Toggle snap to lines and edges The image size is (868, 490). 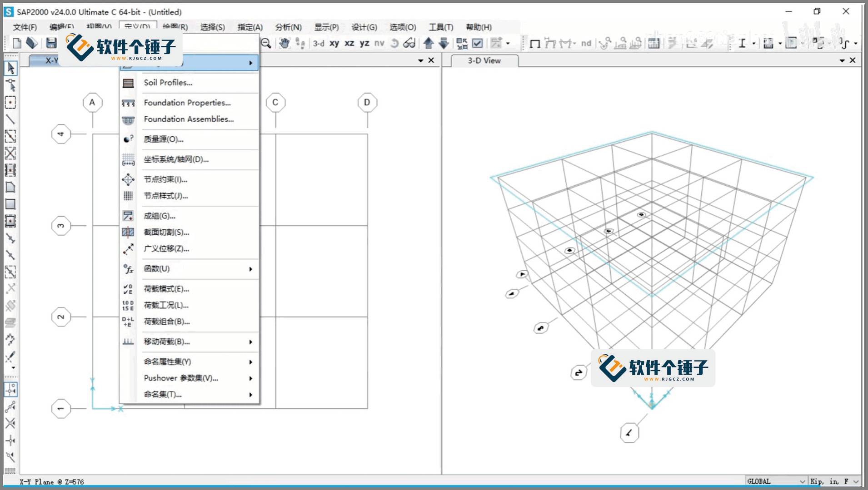tap(10, 457)
